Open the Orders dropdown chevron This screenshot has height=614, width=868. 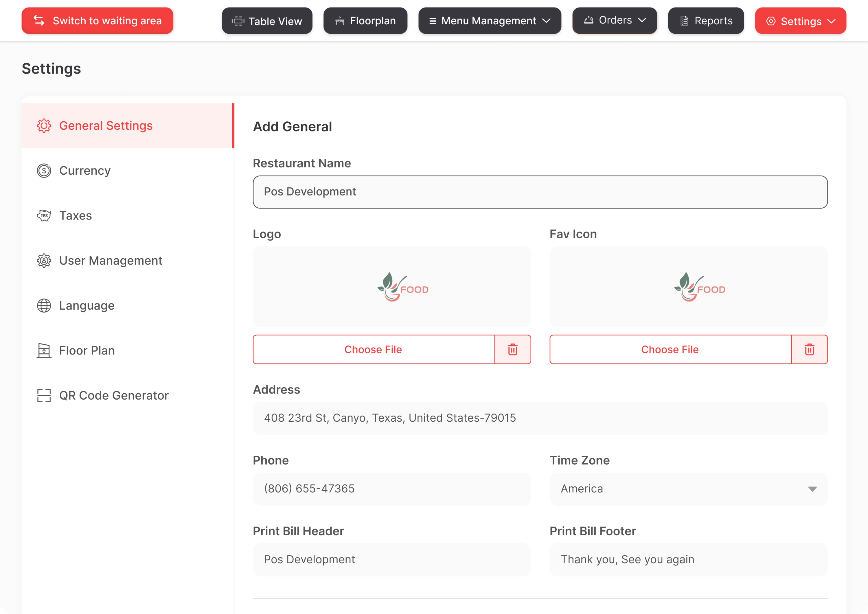[643, 21]
